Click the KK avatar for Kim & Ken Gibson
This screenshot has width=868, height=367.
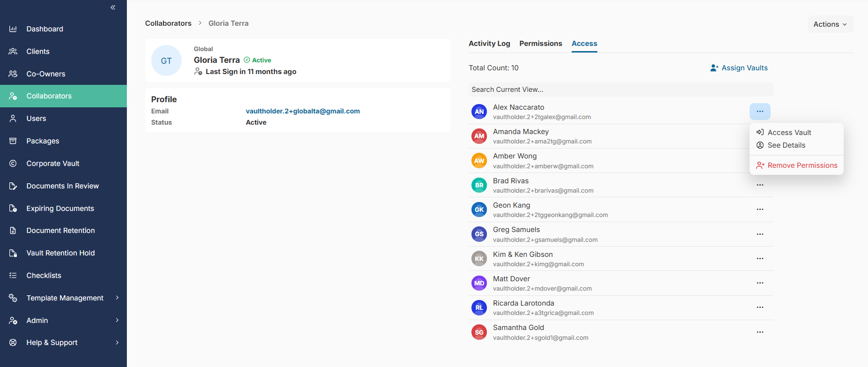[x=479, y=259]
